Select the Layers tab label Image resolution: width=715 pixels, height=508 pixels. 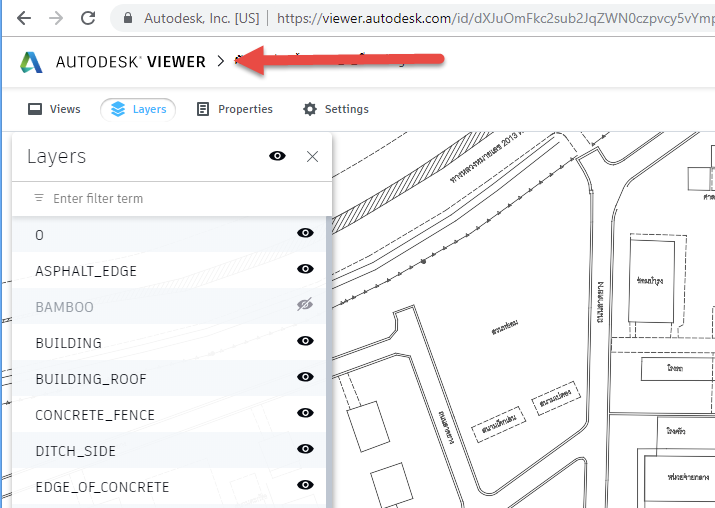point(150,109)
